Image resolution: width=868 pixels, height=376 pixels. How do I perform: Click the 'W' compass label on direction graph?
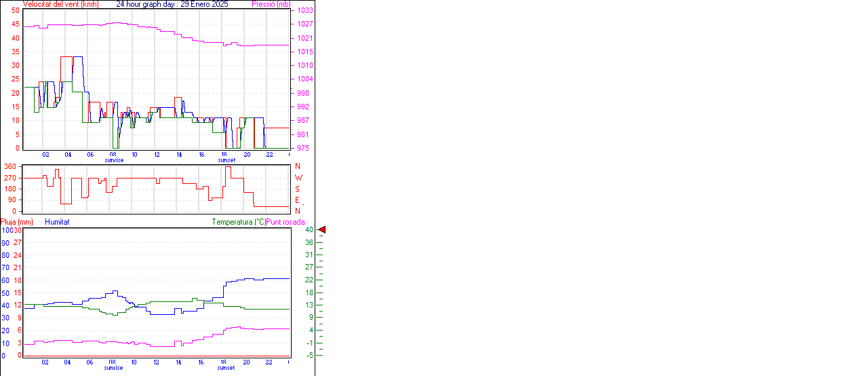pyautogui.click(x=298, y=178)
